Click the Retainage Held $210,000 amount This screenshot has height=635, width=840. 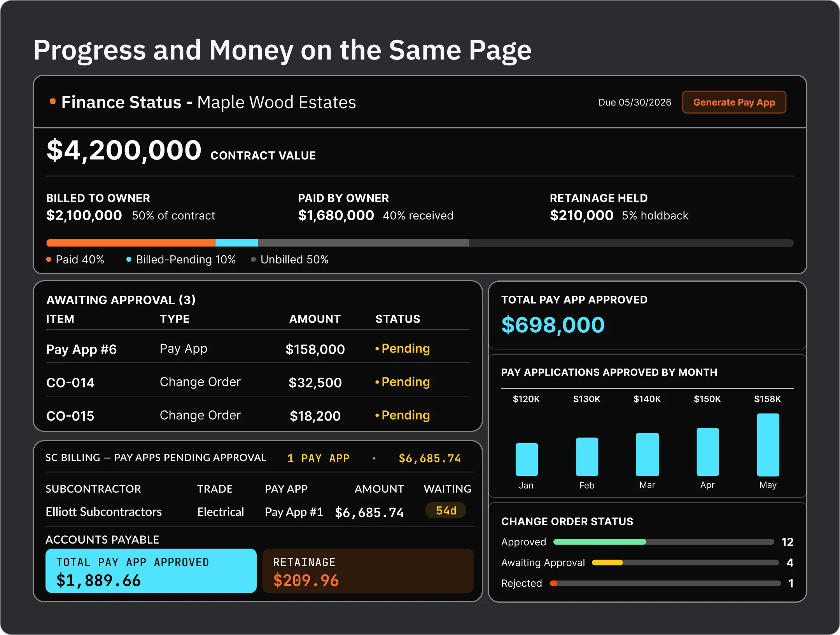tap(581, 215)
